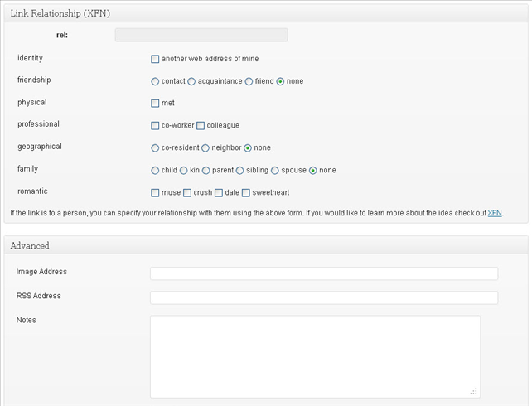Tick the romantic "muse" checkbox

tap(155, 193)
